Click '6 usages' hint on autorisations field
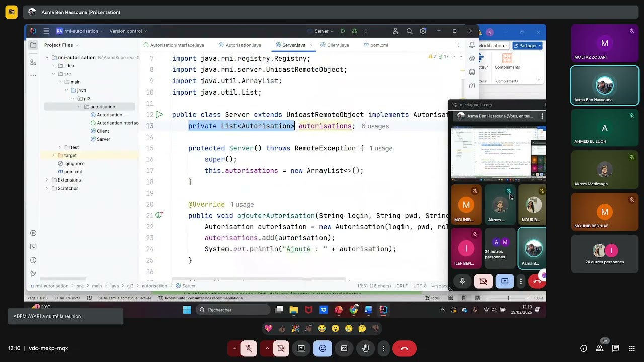644x362 pixels. click(375, 126)
